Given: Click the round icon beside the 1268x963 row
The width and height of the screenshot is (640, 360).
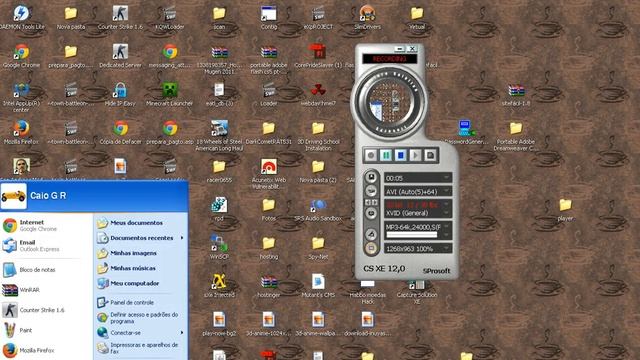Looking at the screenshot, I should (371, 248).
